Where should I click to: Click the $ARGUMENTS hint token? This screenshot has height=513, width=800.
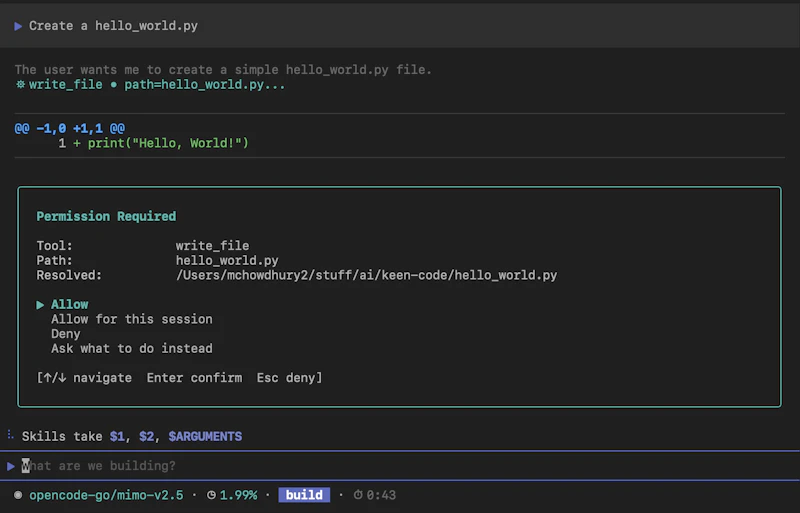pos(205,436)
